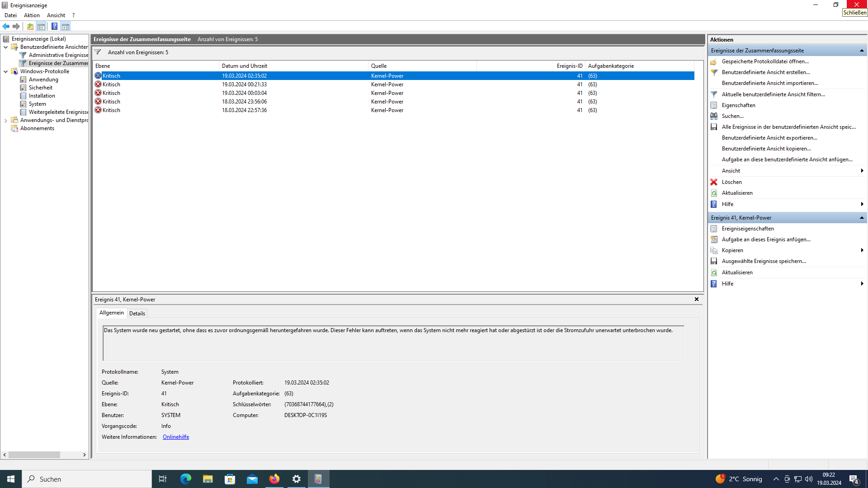Close the event 41 preview pane
This screenshot has height=488, width=868.
point(696,299)
